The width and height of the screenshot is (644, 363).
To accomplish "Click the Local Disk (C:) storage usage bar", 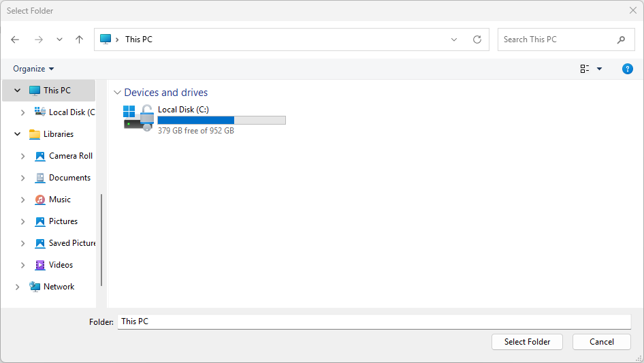I will coord(221,120).
